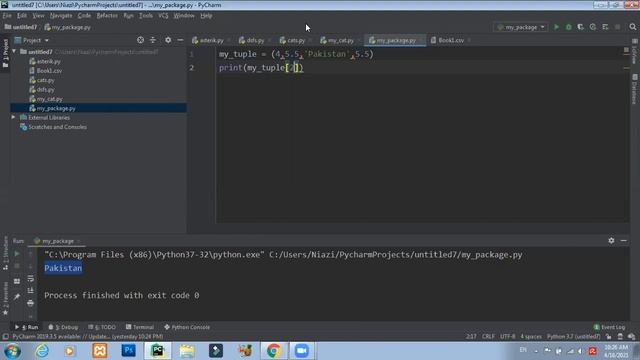
Task: Change UTF-8 encoding in status bar
Action: [508, 337]
